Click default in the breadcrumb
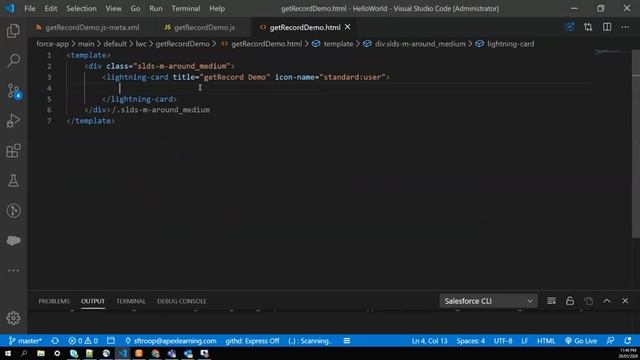The image size is (640, 360). (x=115, y=44)
